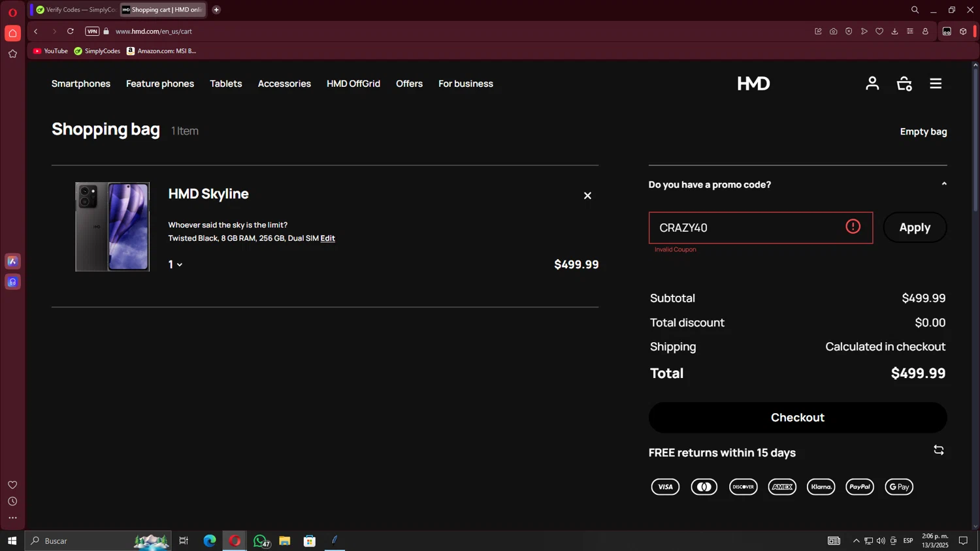Open WhatsApp from taskbar
This screenshot has width=980, height=551.
coord(260,541)
